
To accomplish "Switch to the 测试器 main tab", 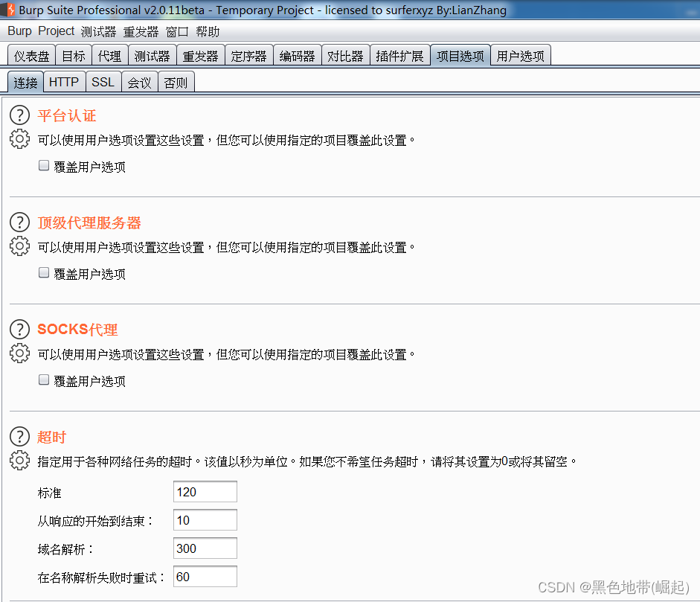I will coord(152,56).
